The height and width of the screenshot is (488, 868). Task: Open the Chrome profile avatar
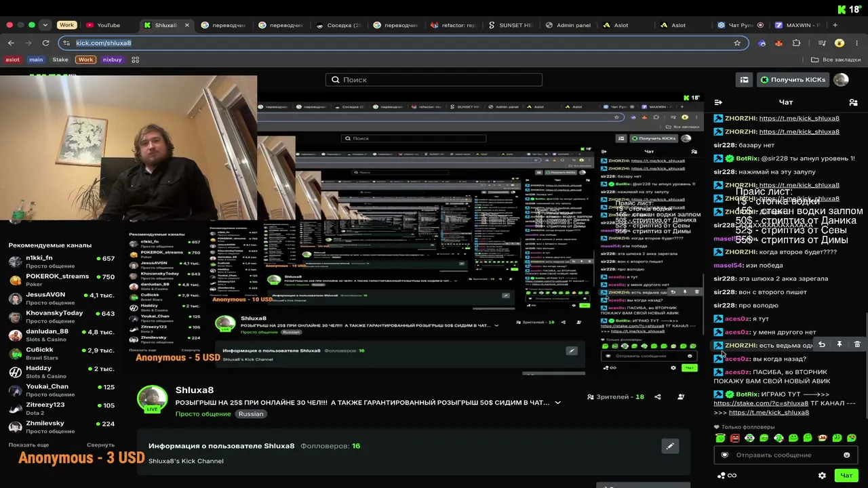click(x=840, y=43)
